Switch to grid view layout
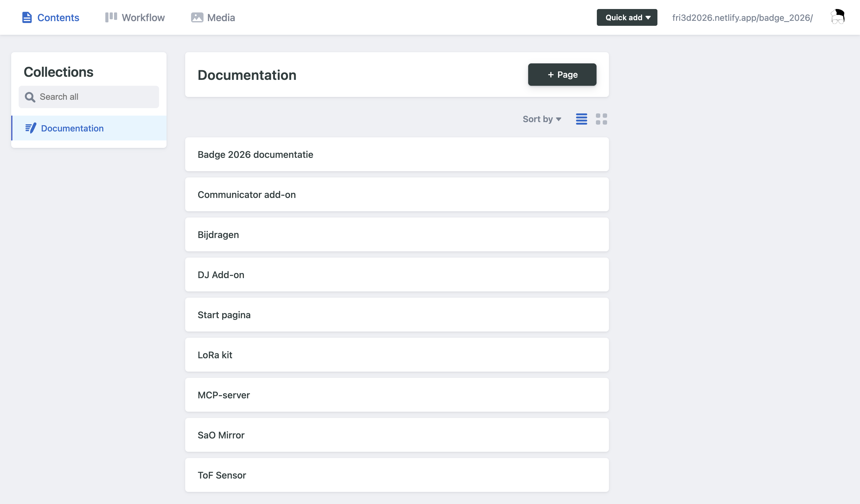 (601, 119)
